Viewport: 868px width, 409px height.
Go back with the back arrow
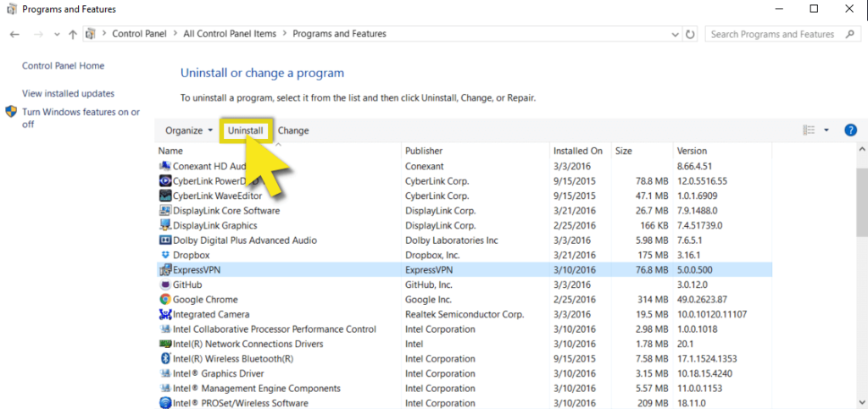pyautogui.click(x=15, y=34)
